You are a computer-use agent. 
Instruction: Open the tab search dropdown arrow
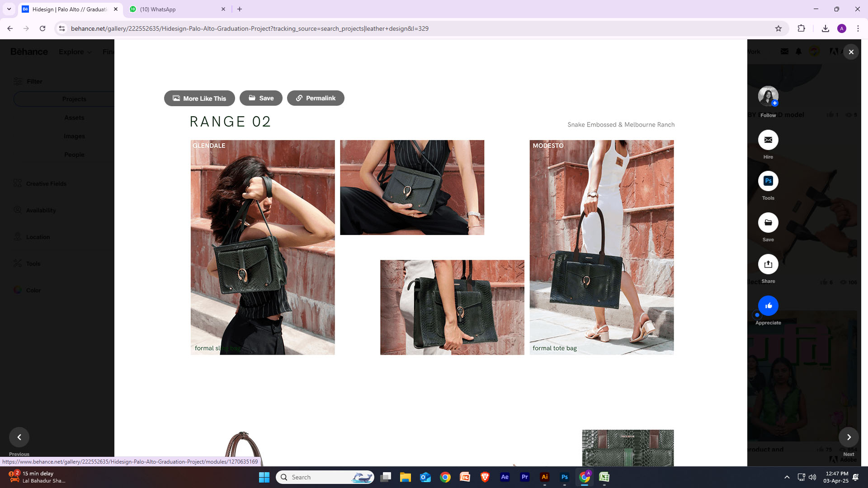9,9
